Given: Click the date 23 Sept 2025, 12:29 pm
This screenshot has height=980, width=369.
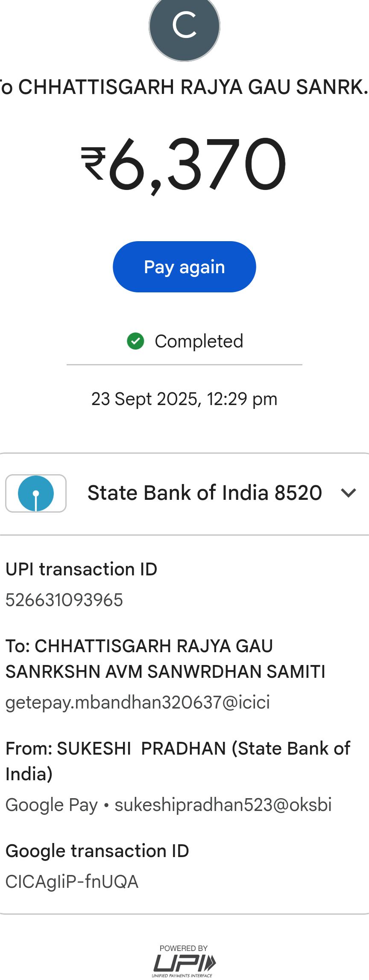Looking at the screenshot, I should click(184, 399).
